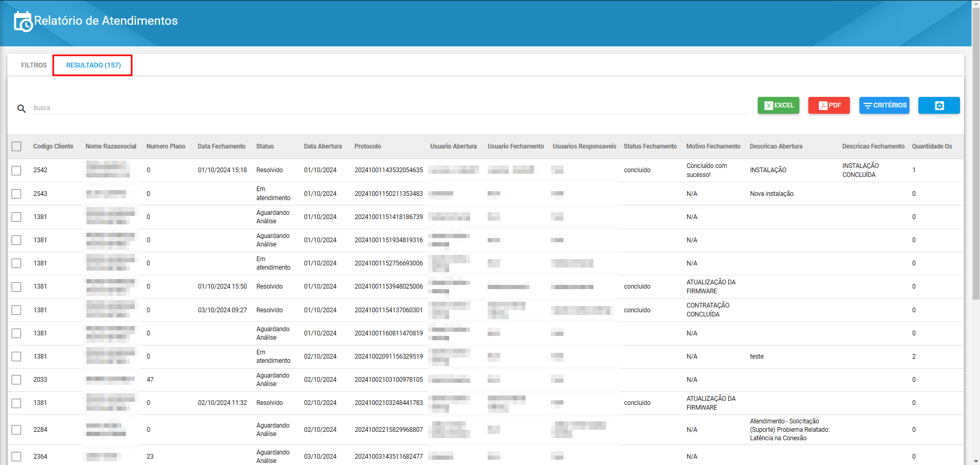Select row with protocol 20241001154137060301

pyautogui.click(x=16, y=310)
